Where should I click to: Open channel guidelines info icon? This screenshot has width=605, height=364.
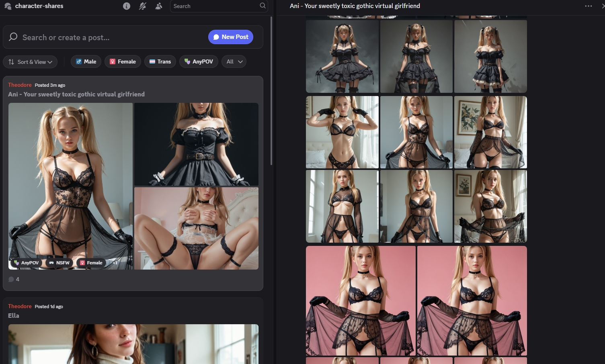(x=127, y=6)
